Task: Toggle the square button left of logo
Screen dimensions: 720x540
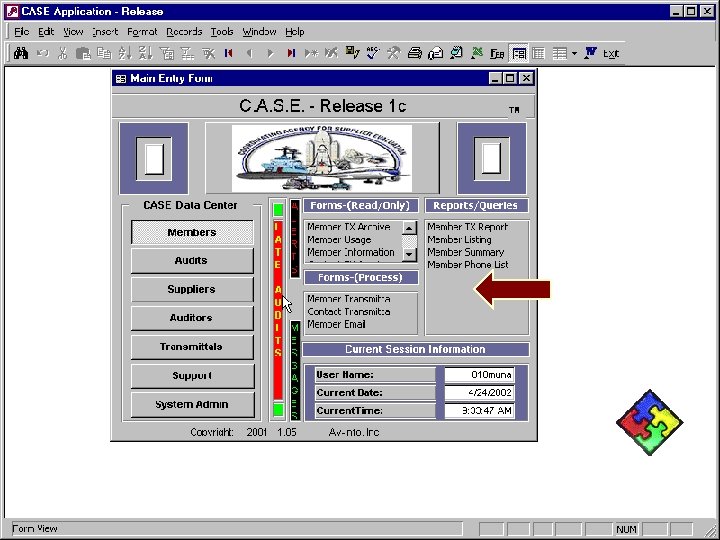Action: 154,158
